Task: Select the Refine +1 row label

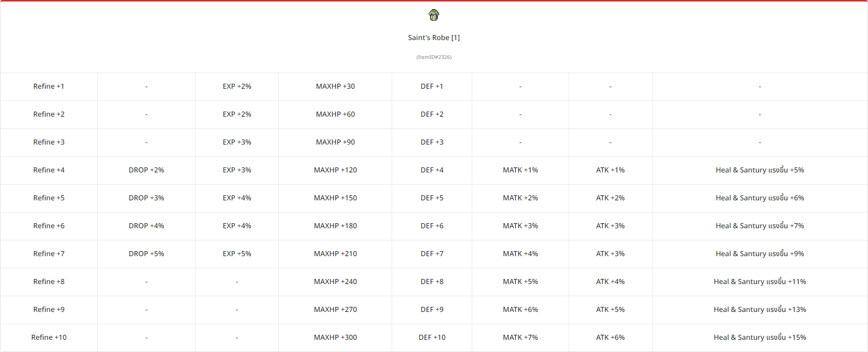Action: coord(49,87)
